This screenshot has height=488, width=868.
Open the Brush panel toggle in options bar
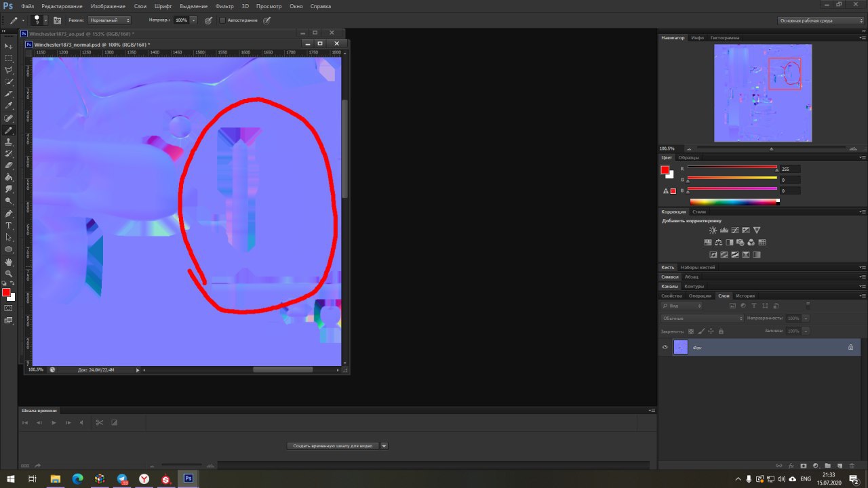(x=57, y=20)
